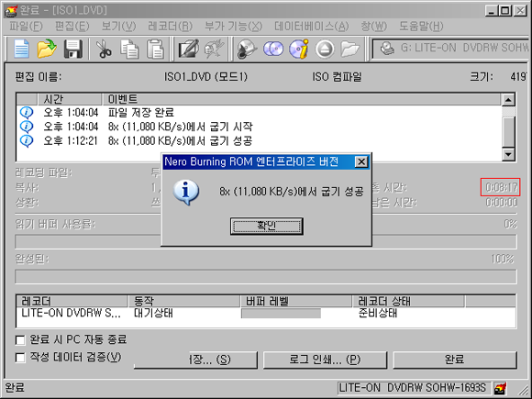This screenshot has height=399, width=532.
Task: Click the Paste clipboard icon
Action: [155, 49]
